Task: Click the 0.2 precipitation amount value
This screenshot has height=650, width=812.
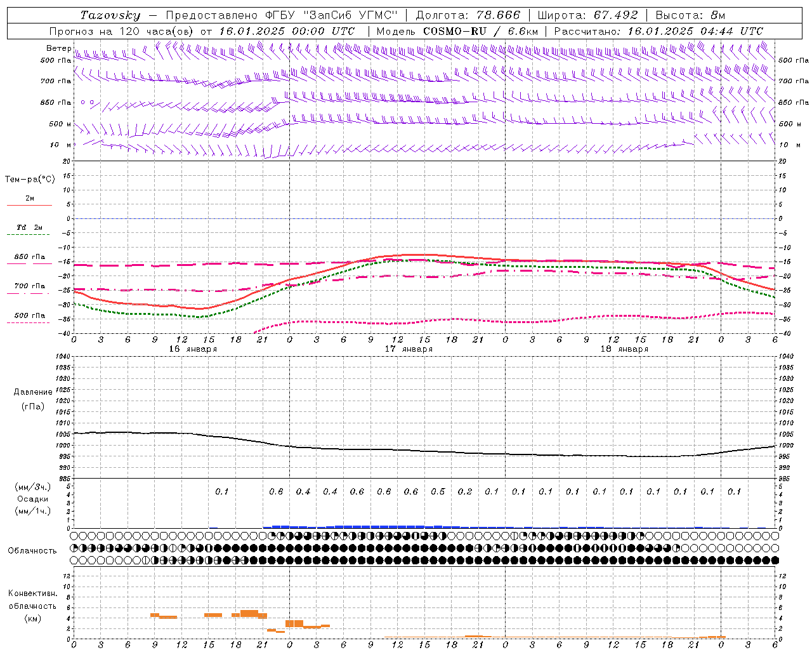Action: (x=465, y=491)
